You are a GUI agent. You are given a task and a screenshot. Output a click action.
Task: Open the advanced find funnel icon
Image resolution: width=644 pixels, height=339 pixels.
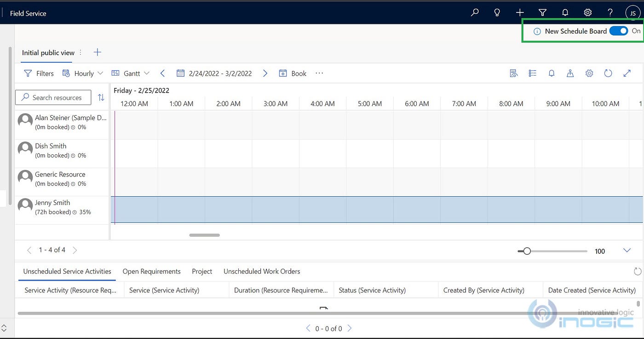coord(542,13)
